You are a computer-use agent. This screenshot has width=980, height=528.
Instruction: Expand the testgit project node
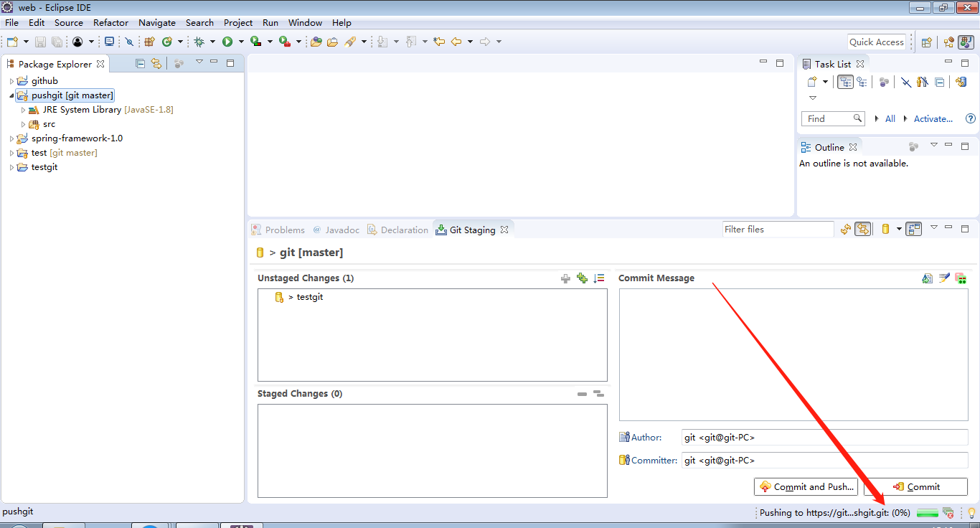pyautogui.click(x=11, y=167)
